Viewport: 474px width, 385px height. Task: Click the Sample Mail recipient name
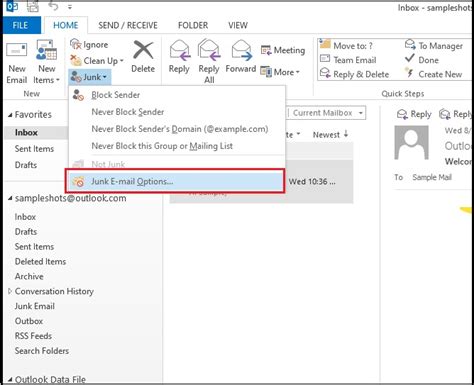point(432,177)
